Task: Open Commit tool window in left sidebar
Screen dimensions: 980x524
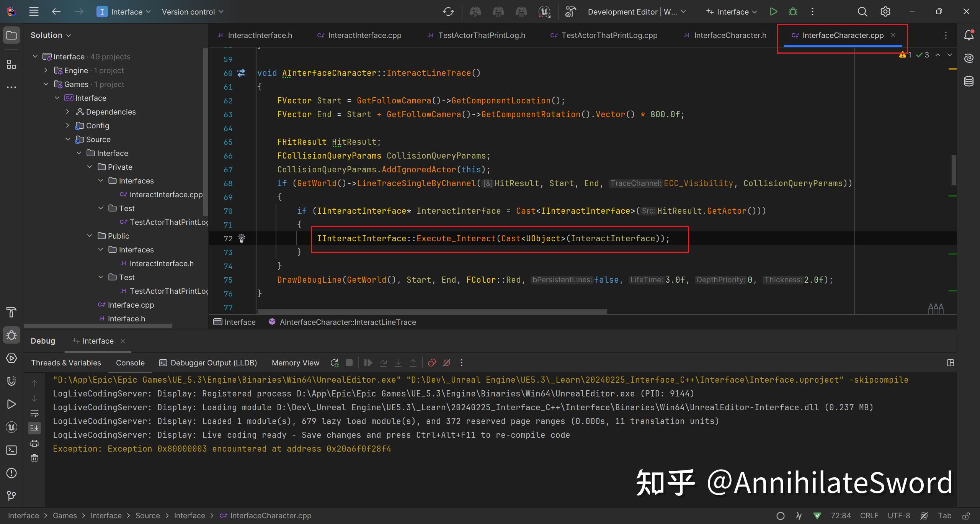Action: pyautogui.click(x=11, y=496)
